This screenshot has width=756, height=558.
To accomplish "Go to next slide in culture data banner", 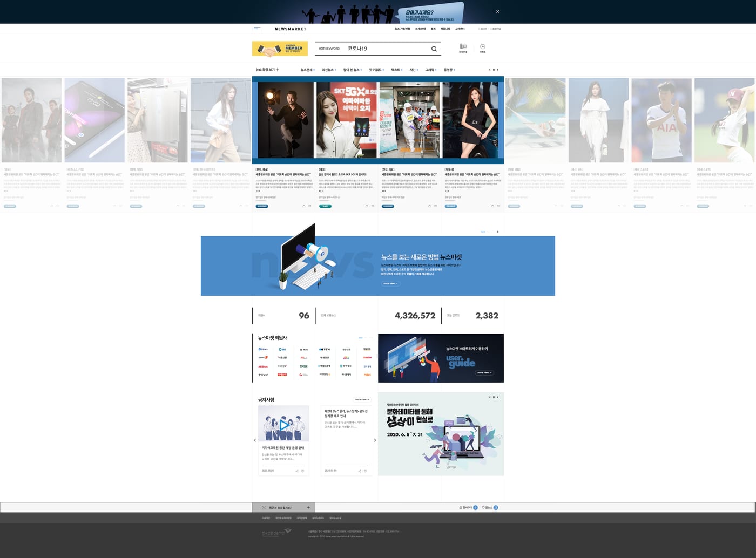I will [497, 397].
